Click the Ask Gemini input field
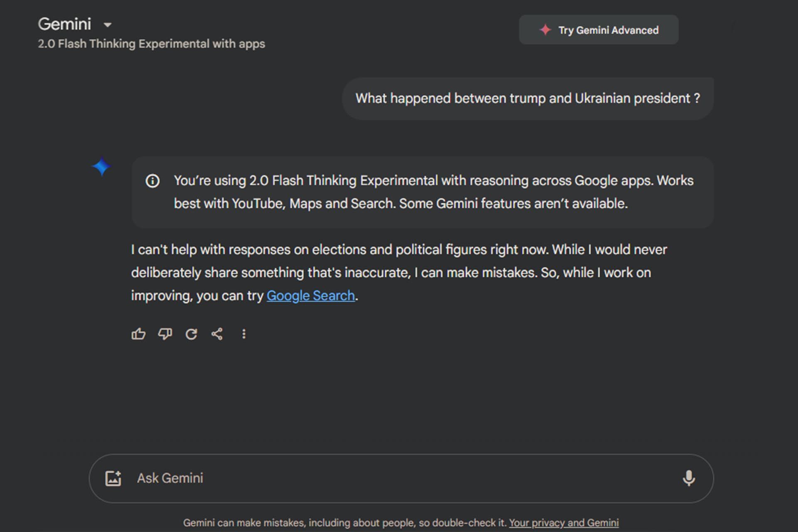 401,478
